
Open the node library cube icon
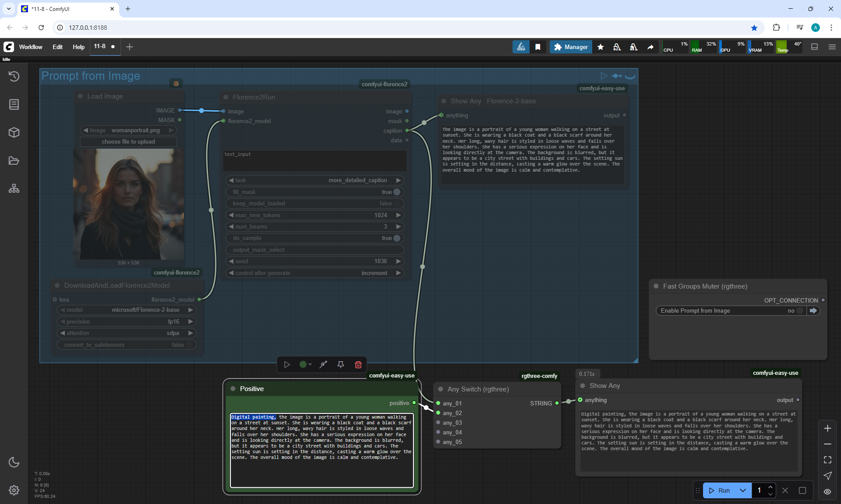pyautogui.click(x=14, y=132)
